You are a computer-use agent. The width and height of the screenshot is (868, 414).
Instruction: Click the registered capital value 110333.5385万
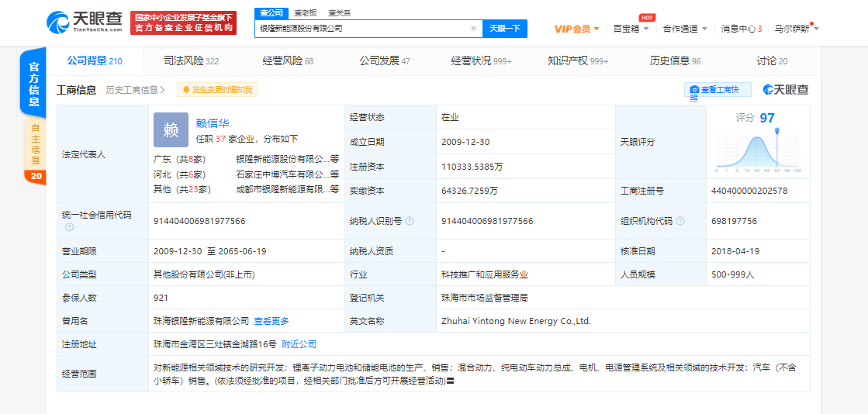pyautogui.click(x=472, y=166)
